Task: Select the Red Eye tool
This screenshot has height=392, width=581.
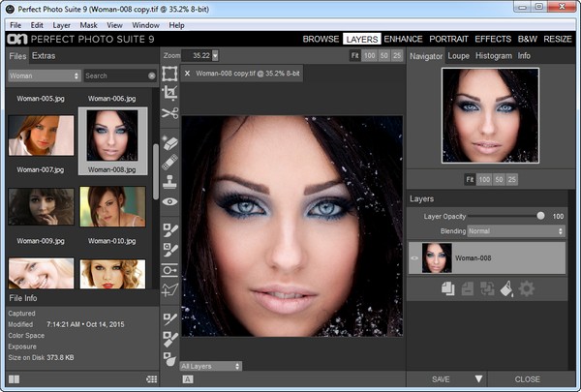Action: 170,201
